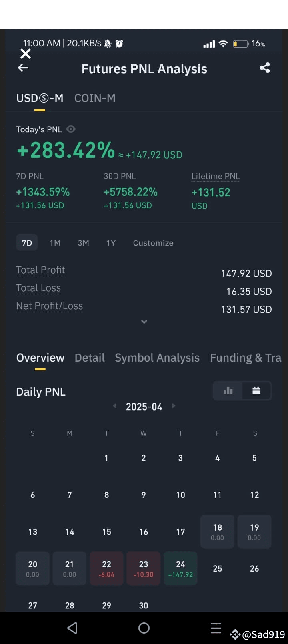This screenshot has width=288, height=644.
Task: Tap Android home circle navigation icon
Action: point(144,628)
